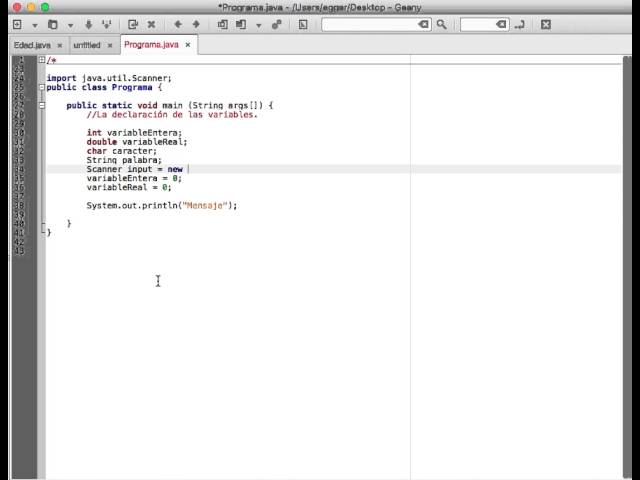Click the Execute (gears) toolbar icon
Viewport: 640px width, 480px height.
click(x=276, y=24)
